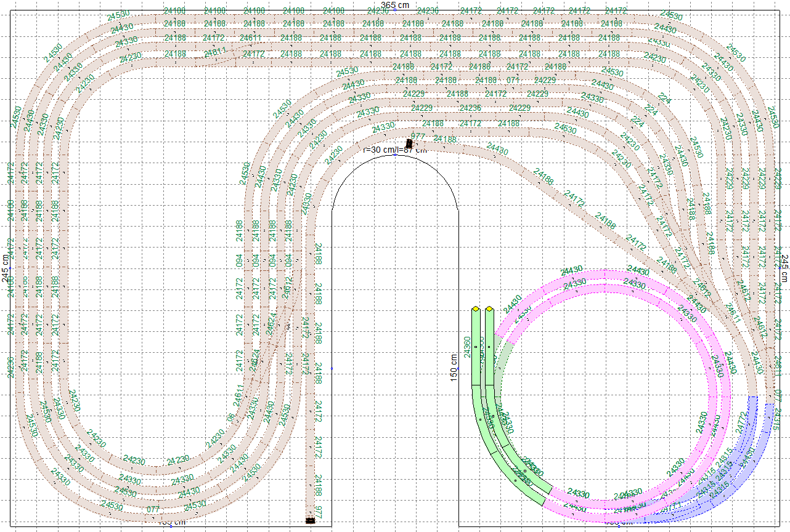Click the blue handle beside the left 245 cm label

[9, 268]
